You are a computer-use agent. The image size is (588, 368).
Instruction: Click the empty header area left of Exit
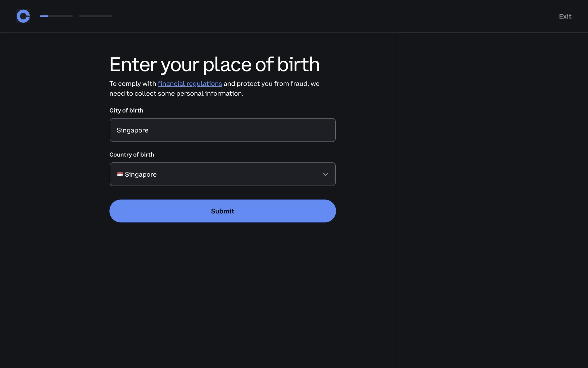pos(337,16)
